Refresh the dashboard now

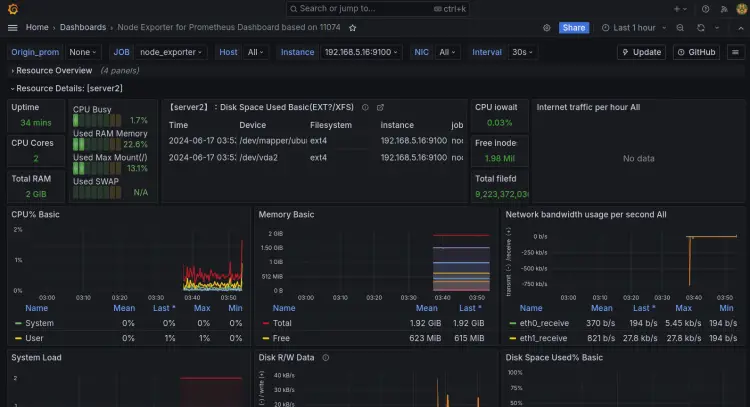pyautogui.click(x=701, y=28)
